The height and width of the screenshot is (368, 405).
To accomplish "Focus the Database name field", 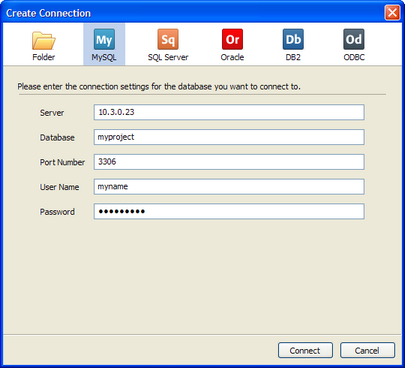I will pyautogui.click(x=229, y=137).
